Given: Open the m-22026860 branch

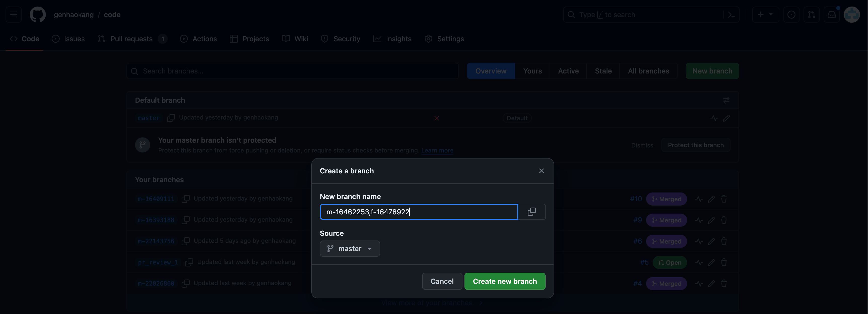Looking at the screenshot, I should click(156, 283).
